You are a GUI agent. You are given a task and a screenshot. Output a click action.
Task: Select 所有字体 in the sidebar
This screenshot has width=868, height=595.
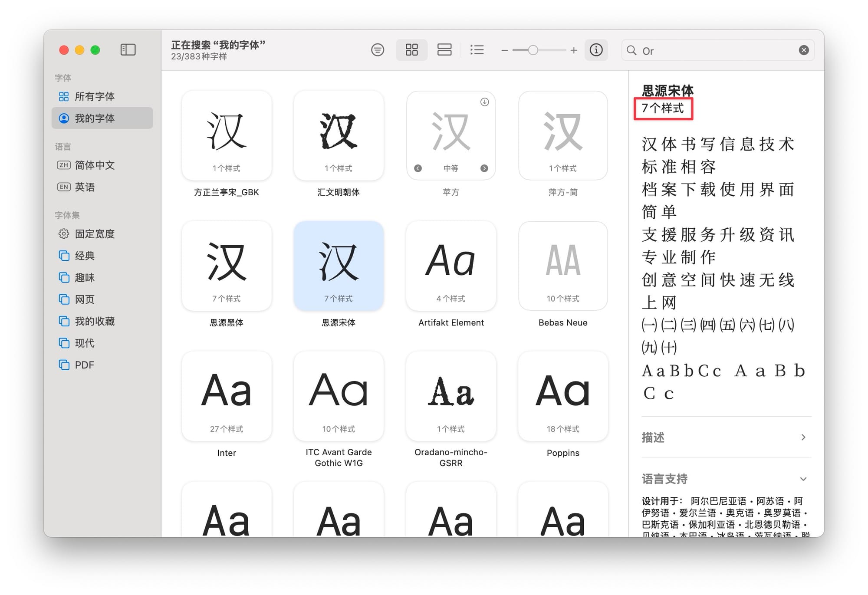point(95,96)
